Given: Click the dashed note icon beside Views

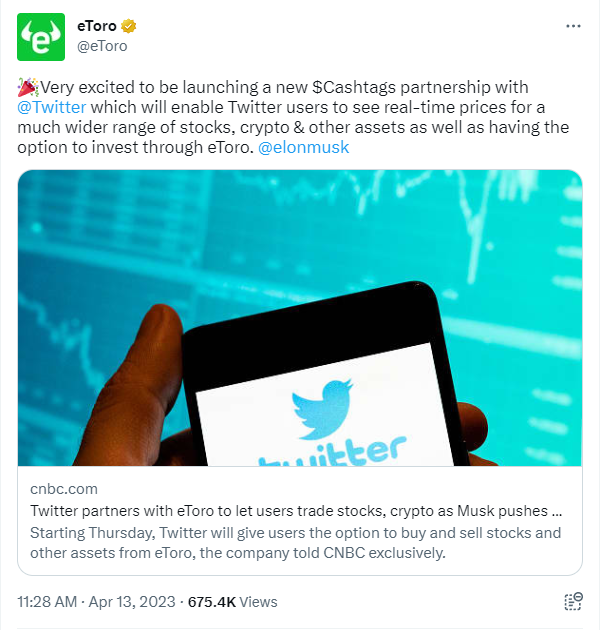Looking at the screenshot, I should (573, 601).
